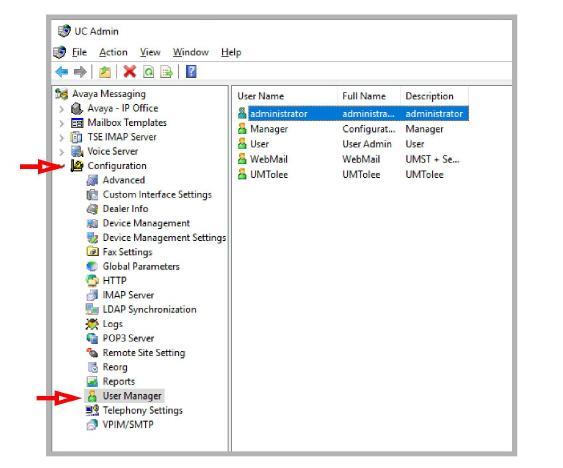Viewport: 563px width, 468px height.
Task: Click the Fax Settings icon
Action: [x=92, y=251]
